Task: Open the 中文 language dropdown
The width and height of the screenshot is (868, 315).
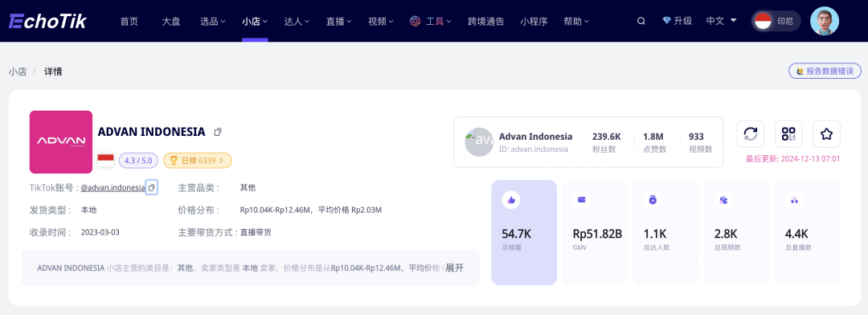Action: (721, 21)
